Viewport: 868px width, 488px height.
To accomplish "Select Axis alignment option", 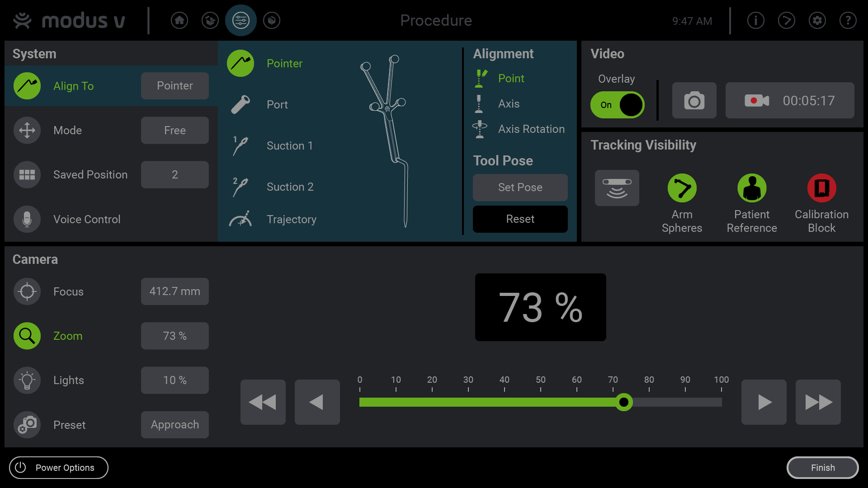I will tap(509, 103).
